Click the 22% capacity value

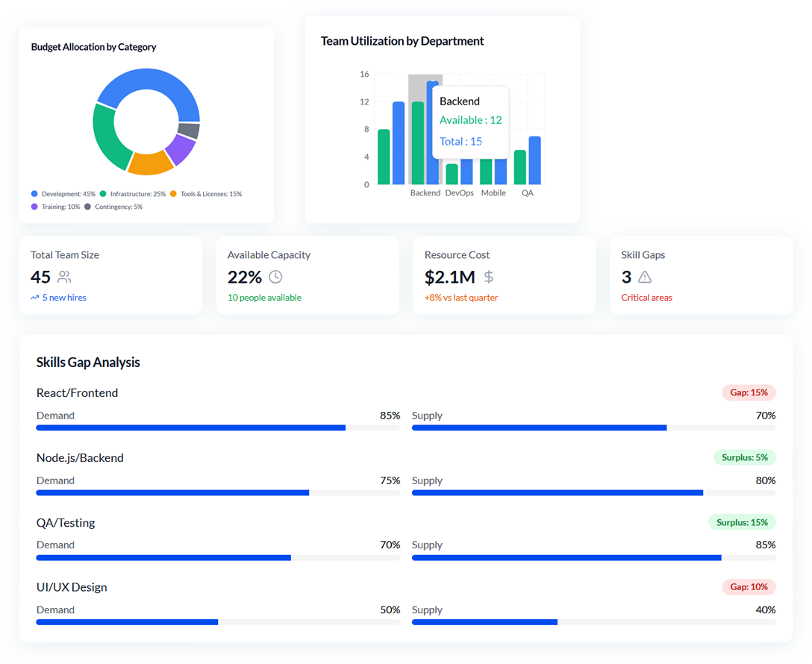click(x=245, y=278)
